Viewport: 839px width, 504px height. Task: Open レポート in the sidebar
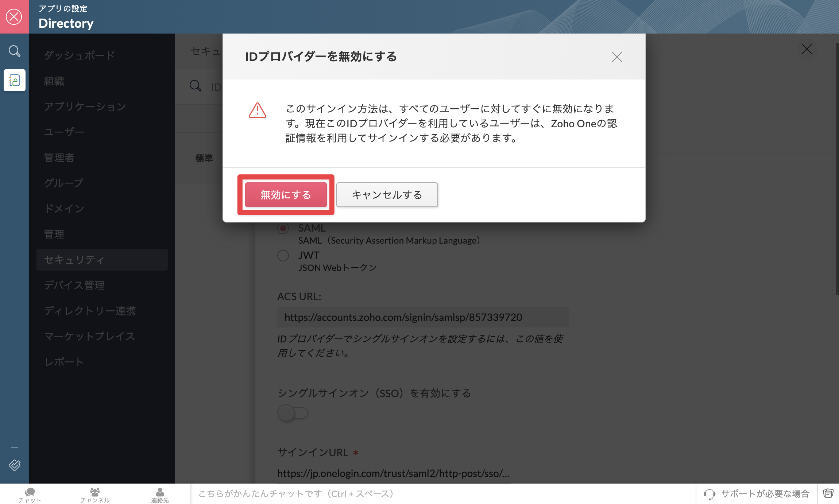pyautogui.click(x=64, y=362)
